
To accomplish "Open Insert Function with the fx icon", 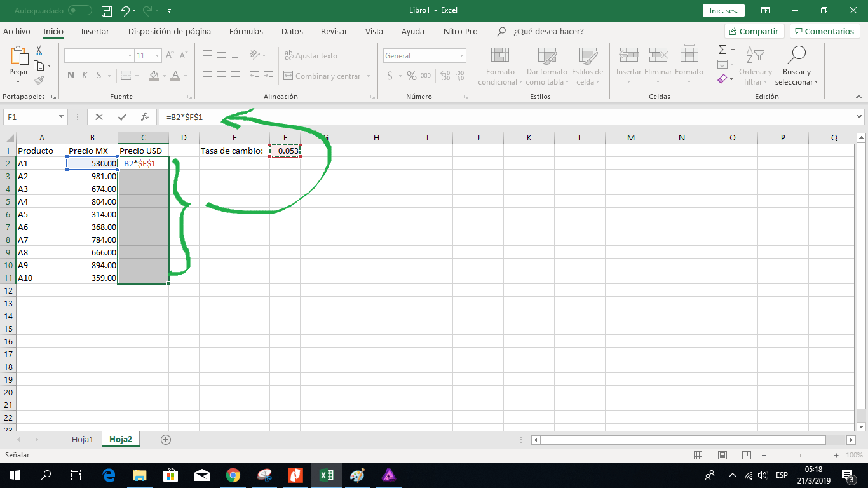I will pos(145,117).
